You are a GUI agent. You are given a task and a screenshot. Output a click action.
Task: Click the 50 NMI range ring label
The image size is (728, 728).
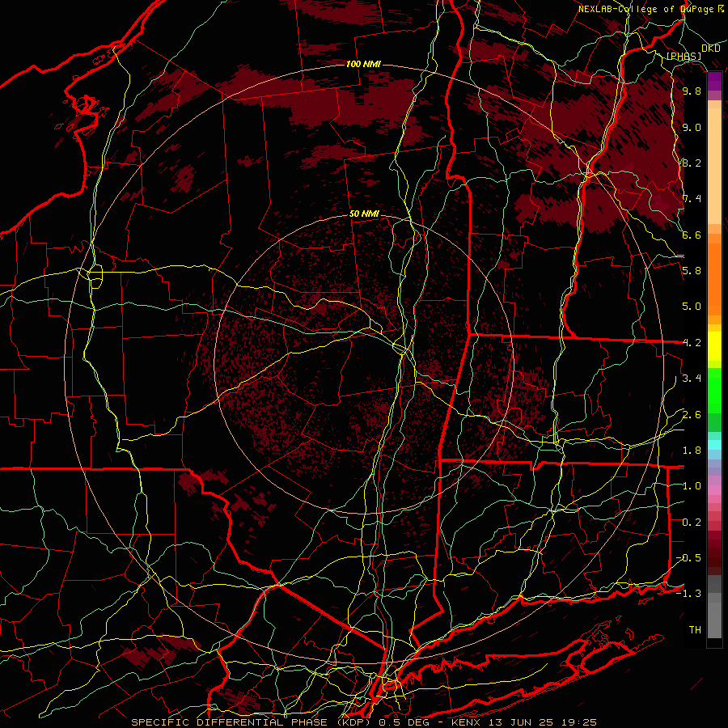tap(364, 214)
